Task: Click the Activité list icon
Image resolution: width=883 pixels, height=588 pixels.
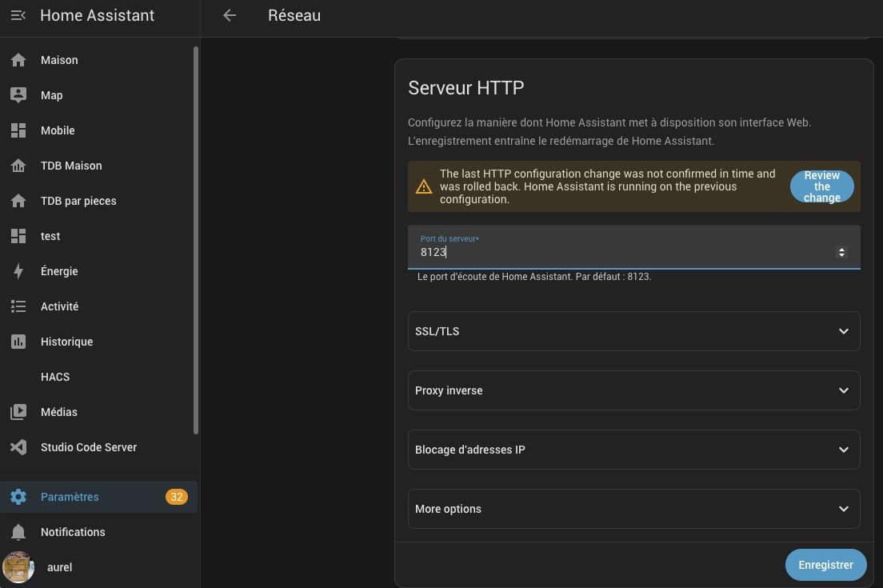Action: (x=18, y=306)
